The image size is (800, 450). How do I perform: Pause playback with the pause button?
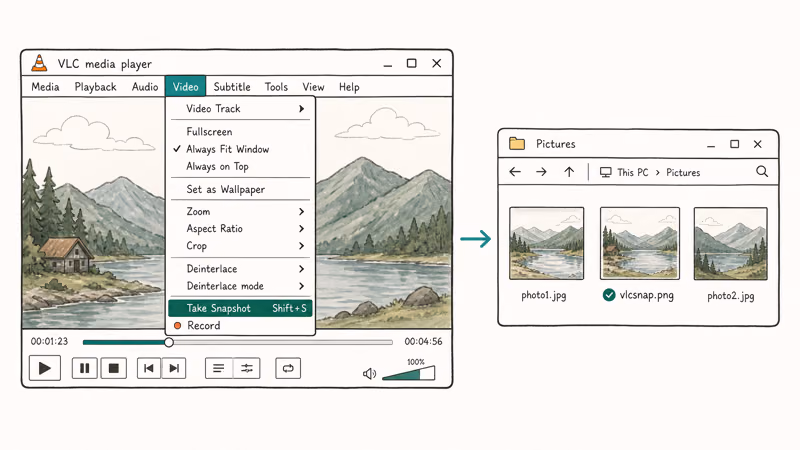pyautogui.click(x=85, y=368)
